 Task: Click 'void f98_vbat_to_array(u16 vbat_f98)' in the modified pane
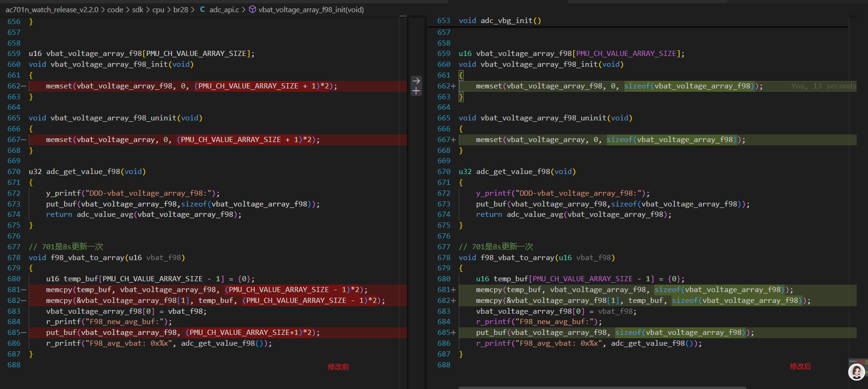537,258
